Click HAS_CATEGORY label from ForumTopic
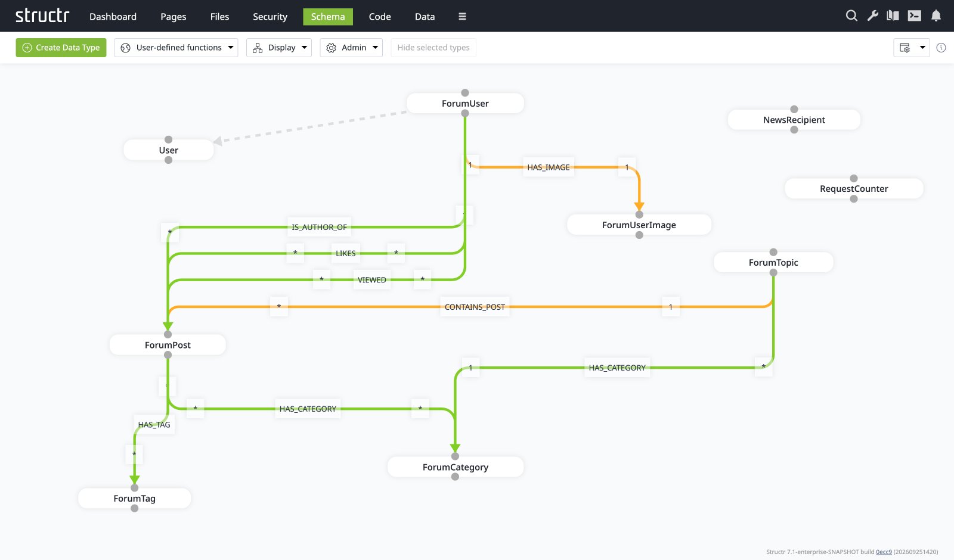 [617, 368]
